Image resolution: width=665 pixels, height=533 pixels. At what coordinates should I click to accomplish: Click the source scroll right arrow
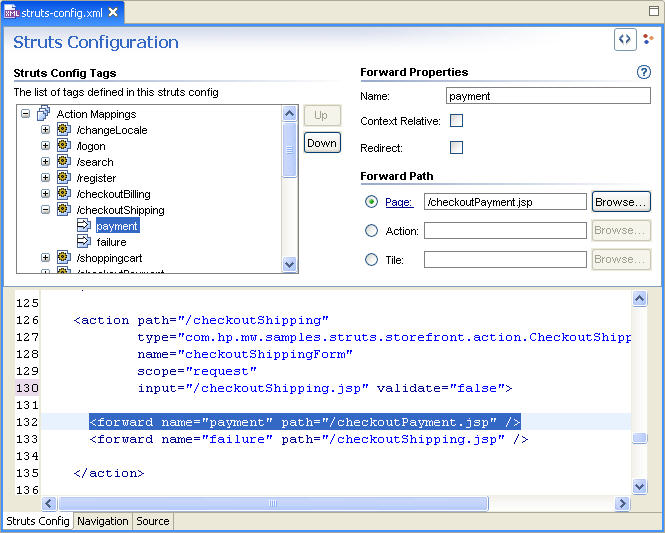622,503
